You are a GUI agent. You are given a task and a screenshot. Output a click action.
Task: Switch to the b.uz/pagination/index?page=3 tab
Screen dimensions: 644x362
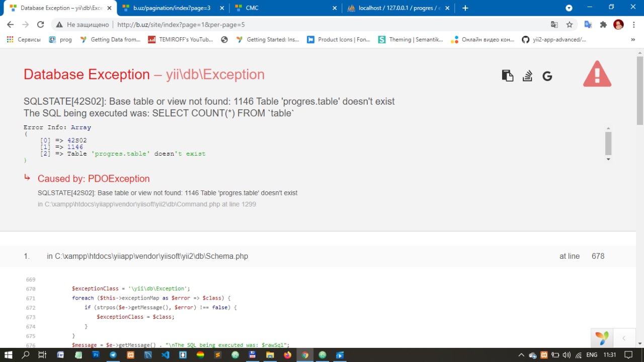tap(172, 8)
